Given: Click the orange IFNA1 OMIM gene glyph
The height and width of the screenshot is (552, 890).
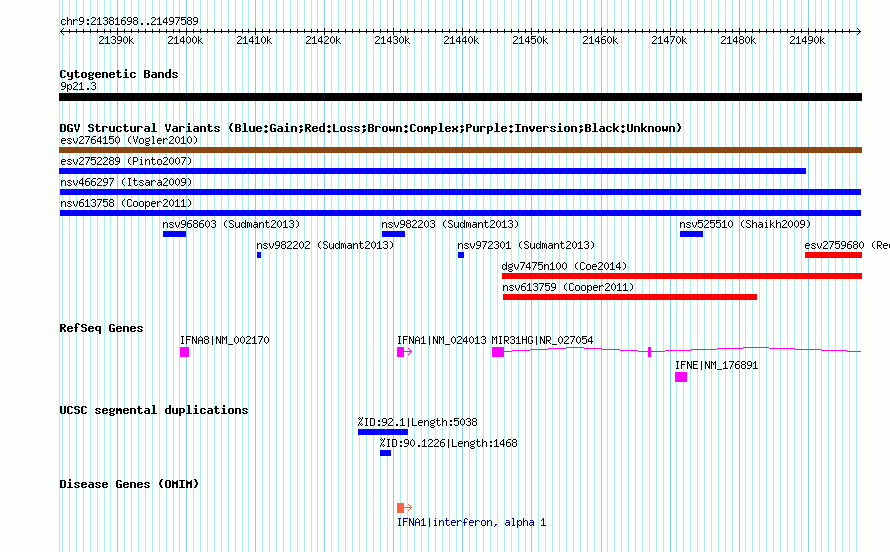Looking at the screenshot, I should coord(404,508).
